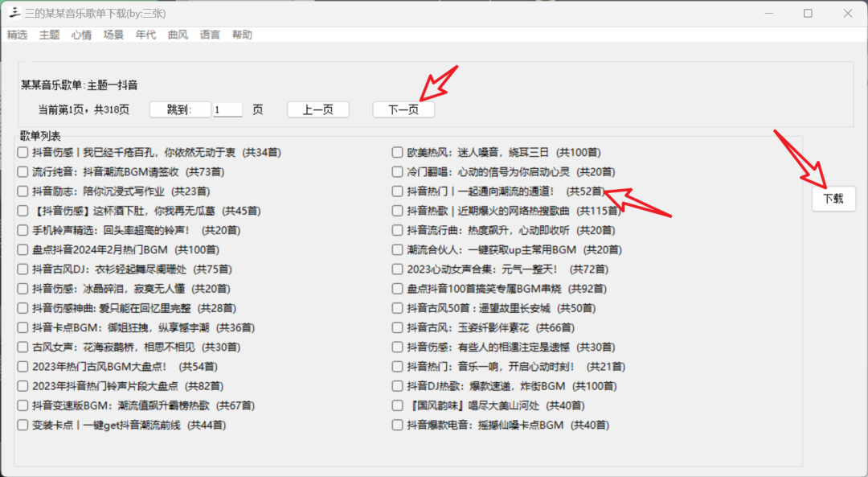This screenshot has width=868, height=477.
Task: Check 【抖音伤感】这杯酒下肚 playlist
Action: 23,211
